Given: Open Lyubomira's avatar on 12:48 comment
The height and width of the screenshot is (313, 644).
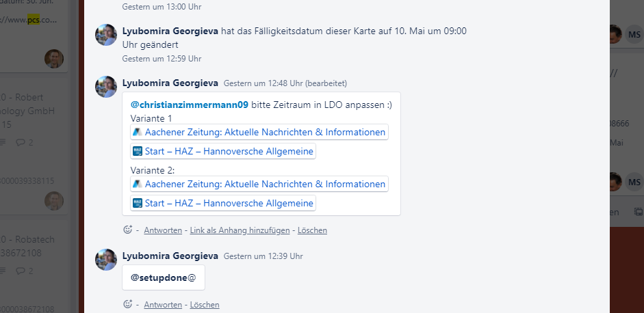Looking at the screenshot, I should pyautogui.click(x=106, y=87).
